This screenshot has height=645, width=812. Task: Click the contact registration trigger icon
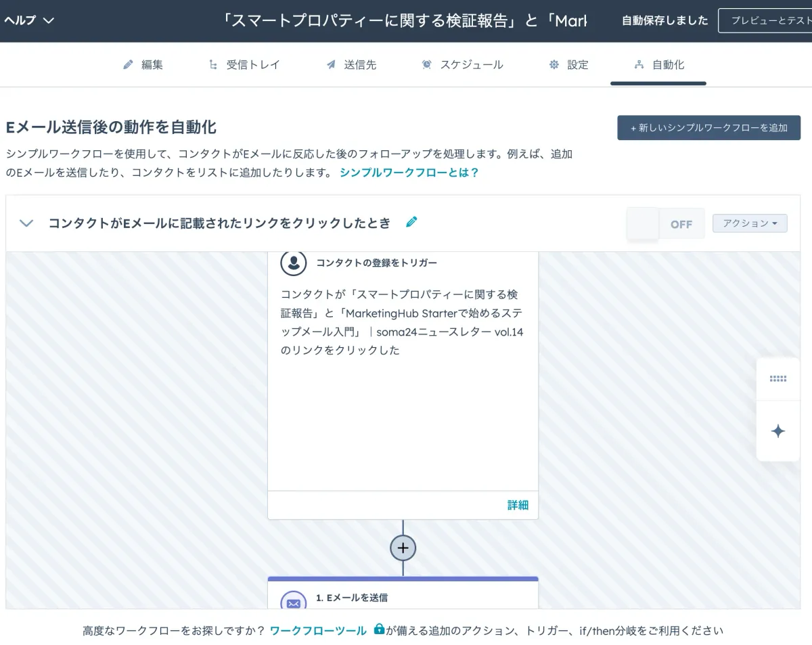pyautogui.click(x=294, y=263)
